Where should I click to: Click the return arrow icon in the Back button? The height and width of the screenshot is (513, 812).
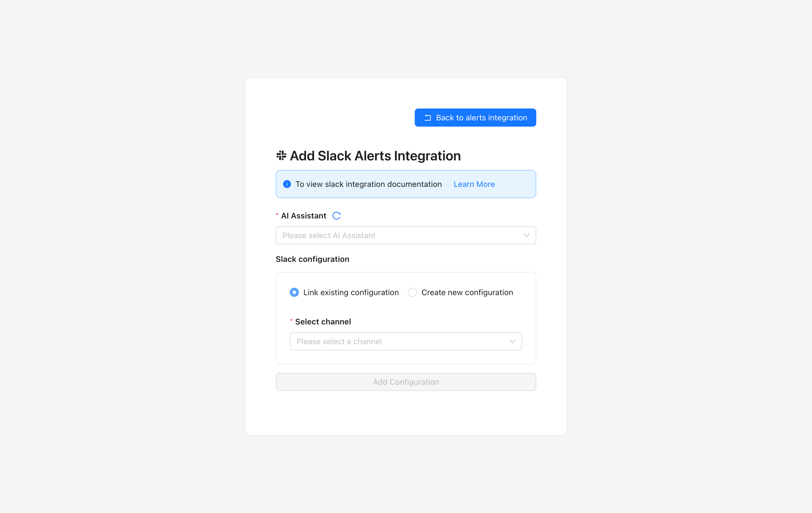(x=428, y=118)
